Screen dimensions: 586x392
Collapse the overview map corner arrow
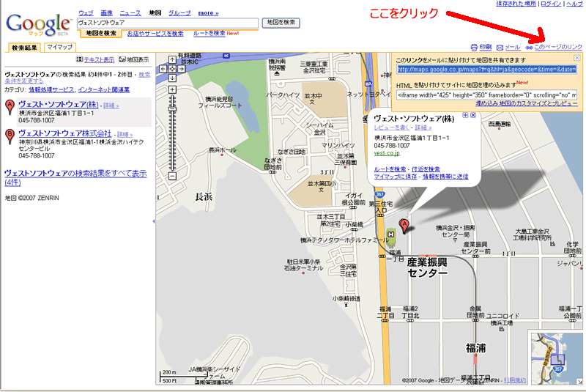tap(579, 382)
